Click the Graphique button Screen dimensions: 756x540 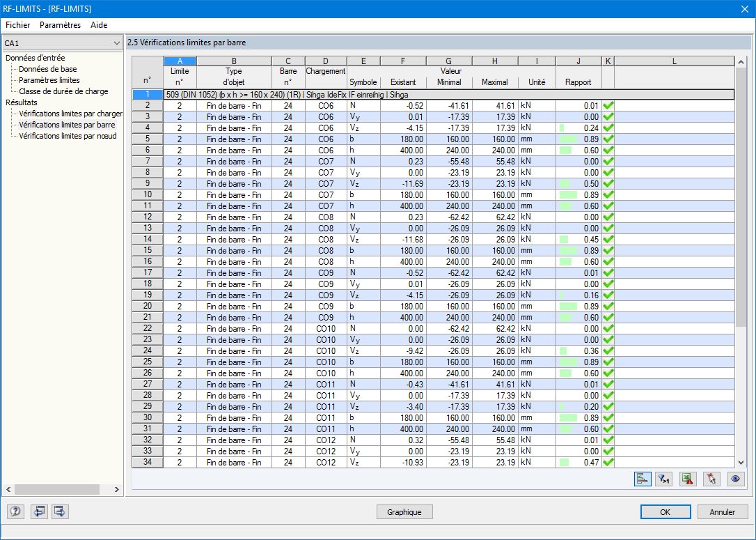tap(404, 512)
